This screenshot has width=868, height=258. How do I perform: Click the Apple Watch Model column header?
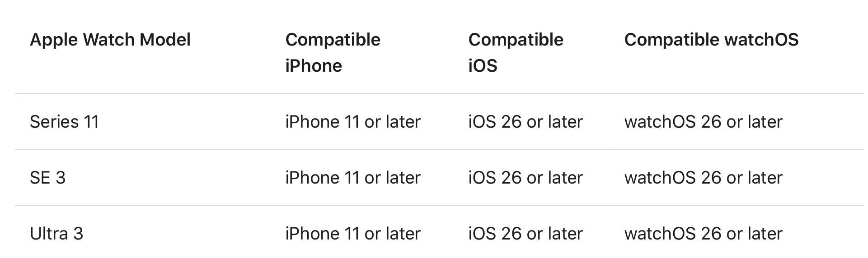coord(110,40)
